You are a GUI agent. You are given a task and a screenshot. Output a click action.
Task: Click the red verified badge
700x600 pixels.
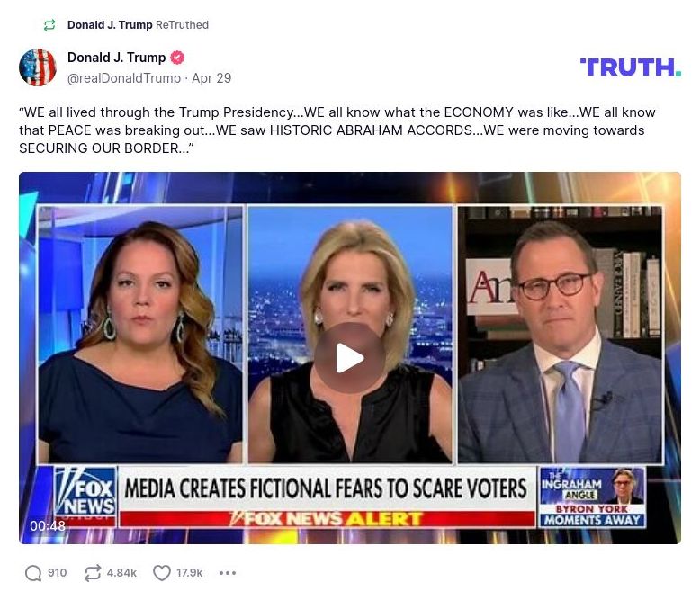(x=177, y=58)
